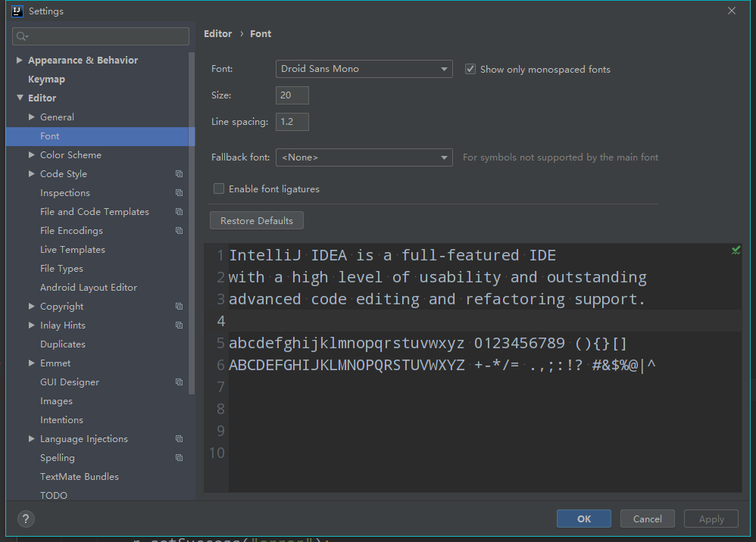Open help via the question mark icon
Image resolution: width=756 pixels, height=542 pixels.
tap(25, 519)
